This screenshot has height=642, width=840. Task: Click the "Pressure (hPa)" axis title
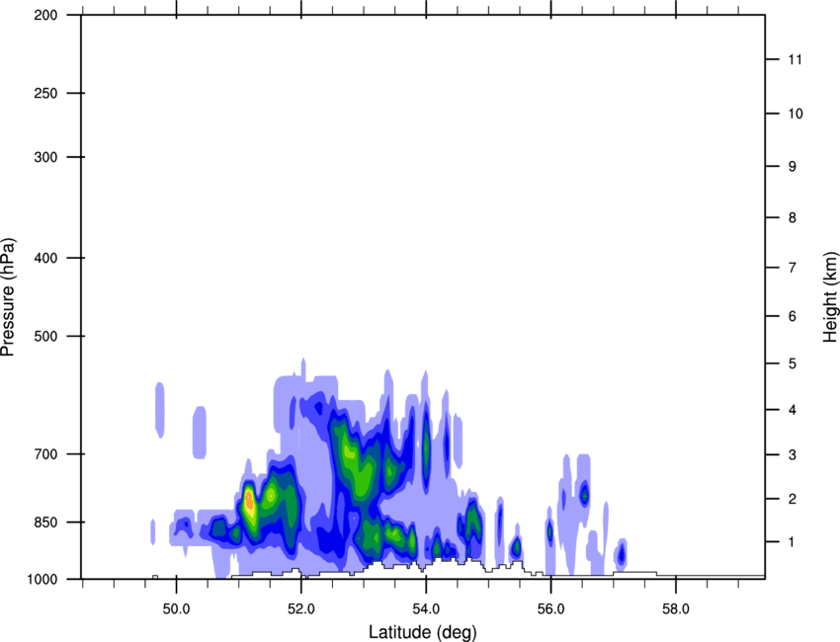pos(9,296)
